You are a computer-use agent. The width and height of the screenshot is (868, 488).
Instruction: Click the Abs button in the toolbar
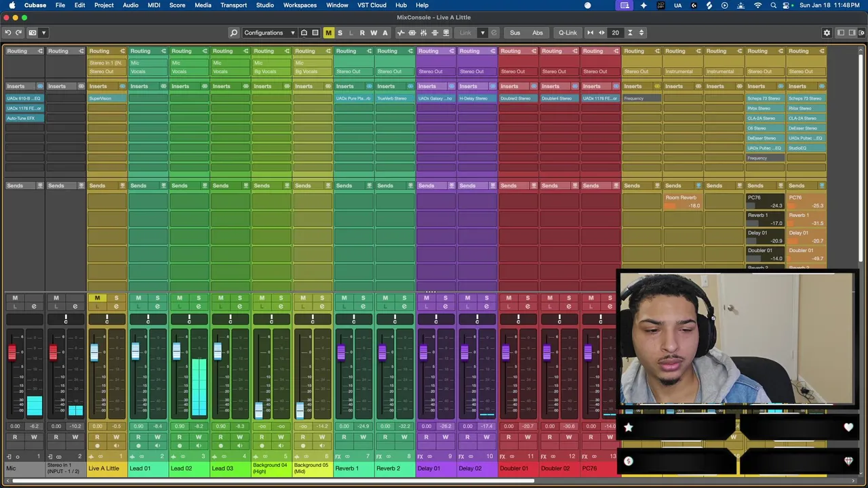coord(538,33)
